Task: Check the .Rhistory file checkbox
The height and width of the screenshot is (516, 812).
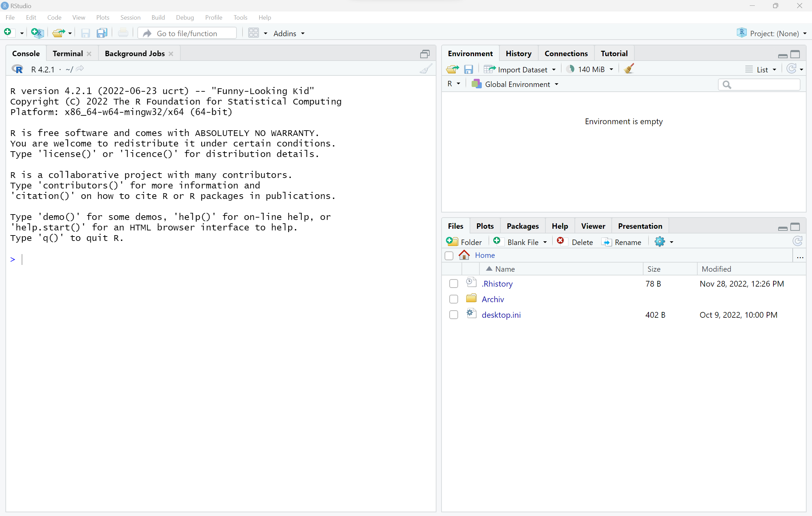Action: click(x=453, y=284)
